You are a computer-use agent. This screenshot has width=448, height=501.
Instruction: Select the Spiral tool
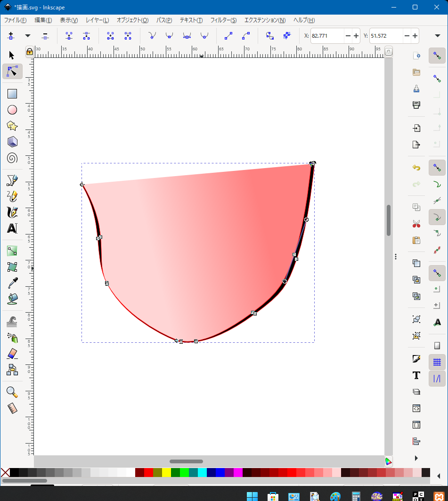click(x=12, y=158)
